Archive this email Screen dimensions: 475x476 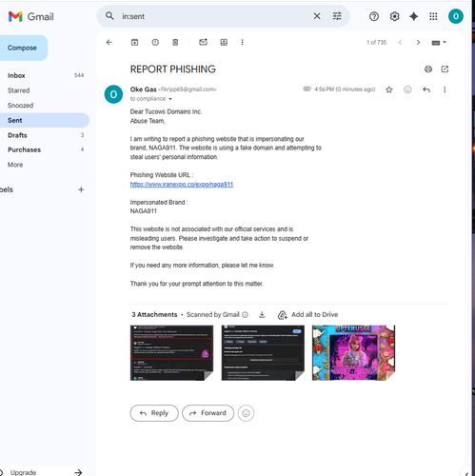tap(134, 42)
